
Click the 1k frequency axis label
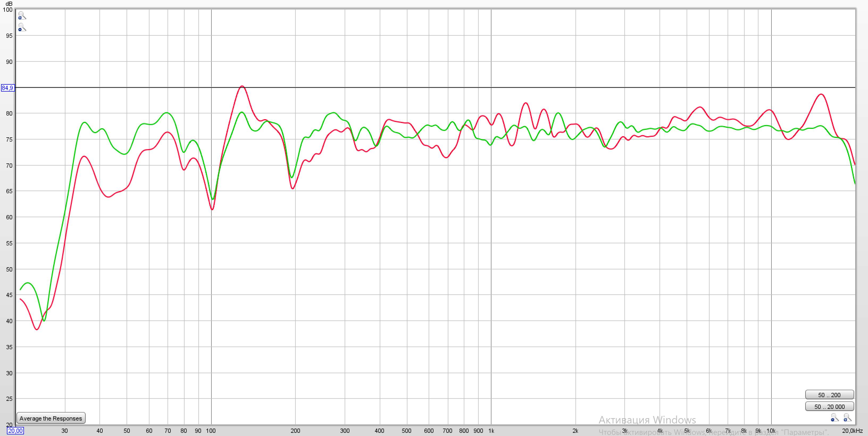click(491, 431)
